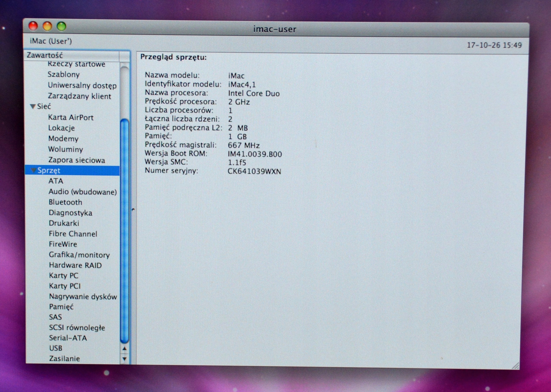Select Karty PC entry
551x392 pixels.
pos(63,275)
